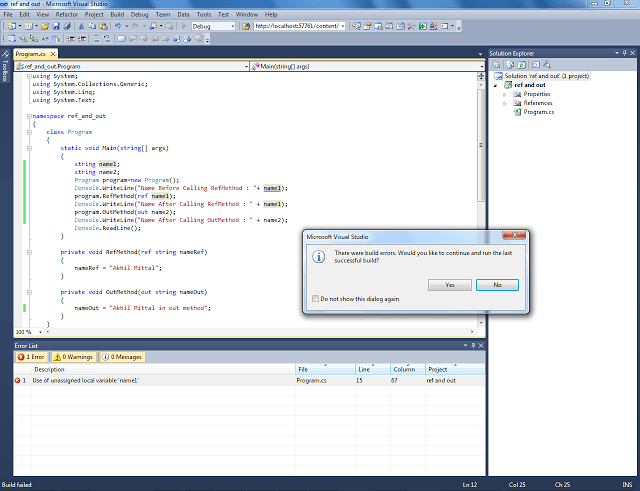
Task: Expand the References node in Solution Explorer
Action: click(x=506, y=103)
